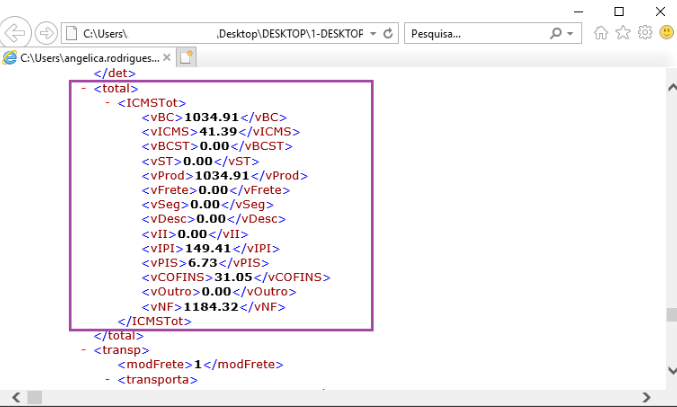This screenshot has height=407, width=677.
Task: Open a new tab with the new-tab button
Action: click(x=186, y=57)
